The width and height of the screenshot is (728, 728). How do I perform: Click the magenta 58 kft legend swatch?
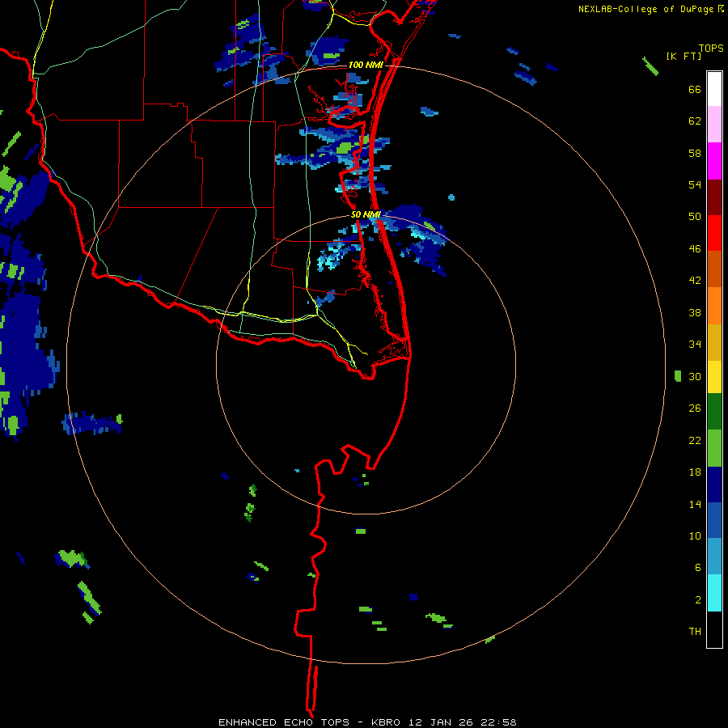(x=714, y=161)
